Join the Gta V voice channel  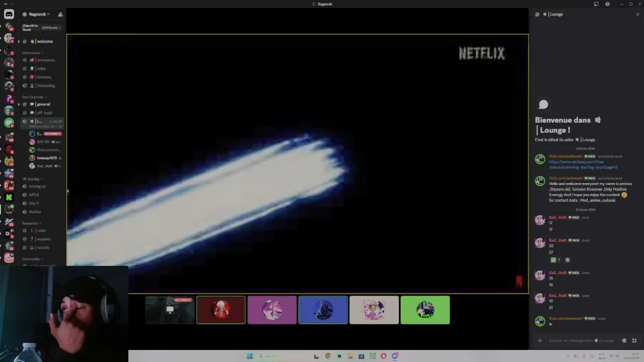tap(42, 203)
